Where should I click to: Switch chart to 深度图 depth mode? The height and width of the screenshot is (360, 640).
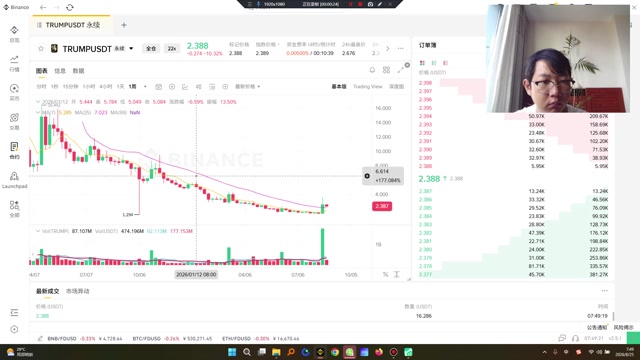tap(396, 87)
